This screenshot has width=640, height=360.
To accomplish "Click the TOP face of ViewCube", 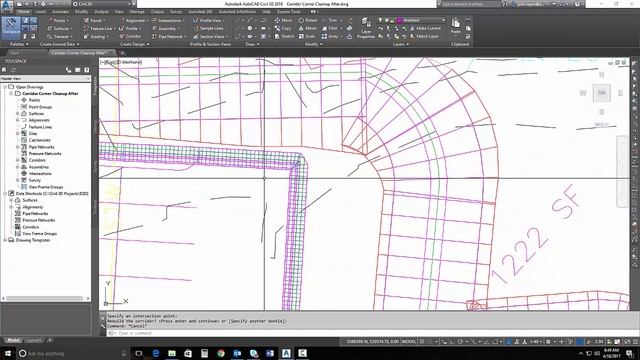I will (x=602, y=93).
